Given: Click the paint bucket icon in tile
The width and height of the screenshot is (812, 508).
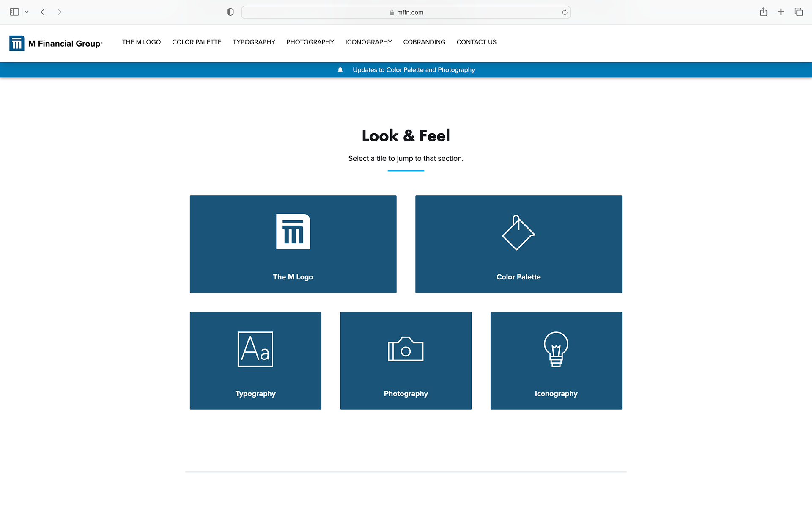Looking at the screenshot, I should click(x=518, y=232).
